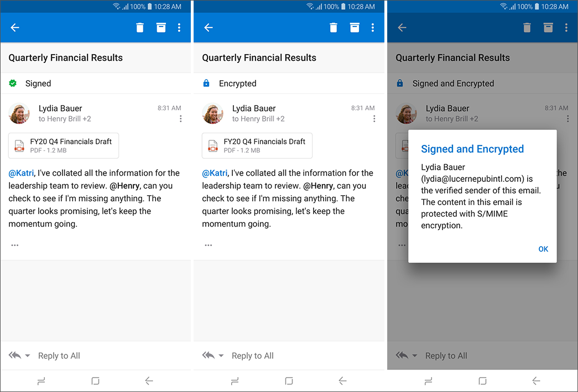Open the @Katri mention link
This screenshot has width=578, height=392.
(x=20, y=173)
